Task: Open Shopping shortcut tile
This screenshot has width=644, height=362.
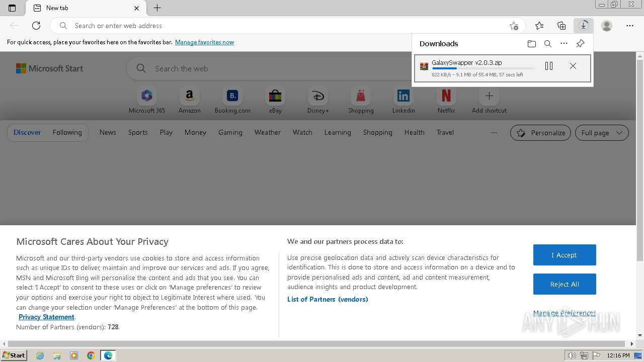Action: 361,101
